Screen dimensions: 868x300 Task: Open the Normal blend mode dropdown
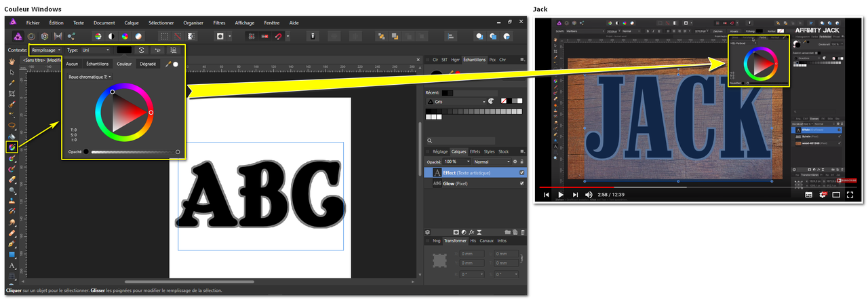[x=492, y=162]
